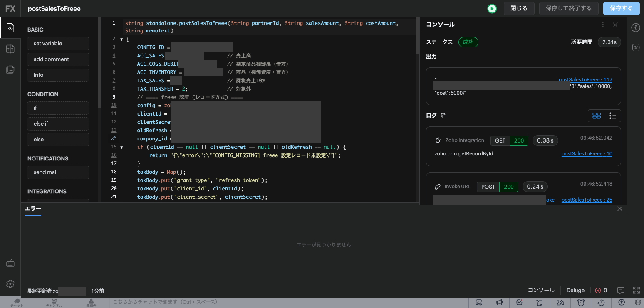The height and width of the screenshot is (308, 644).
Task: Add the else if condition block
Action: point(58,124)
